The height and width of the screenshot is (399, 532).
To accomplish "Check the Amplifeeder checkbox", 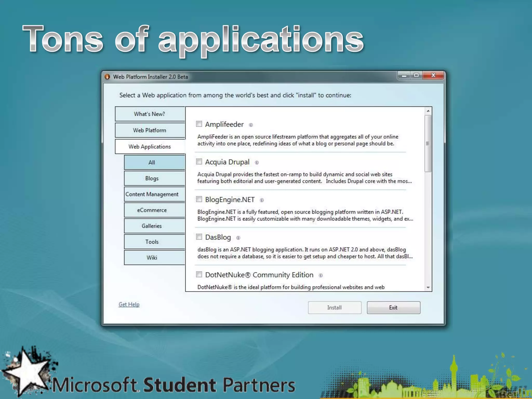I will coord(199,124).
